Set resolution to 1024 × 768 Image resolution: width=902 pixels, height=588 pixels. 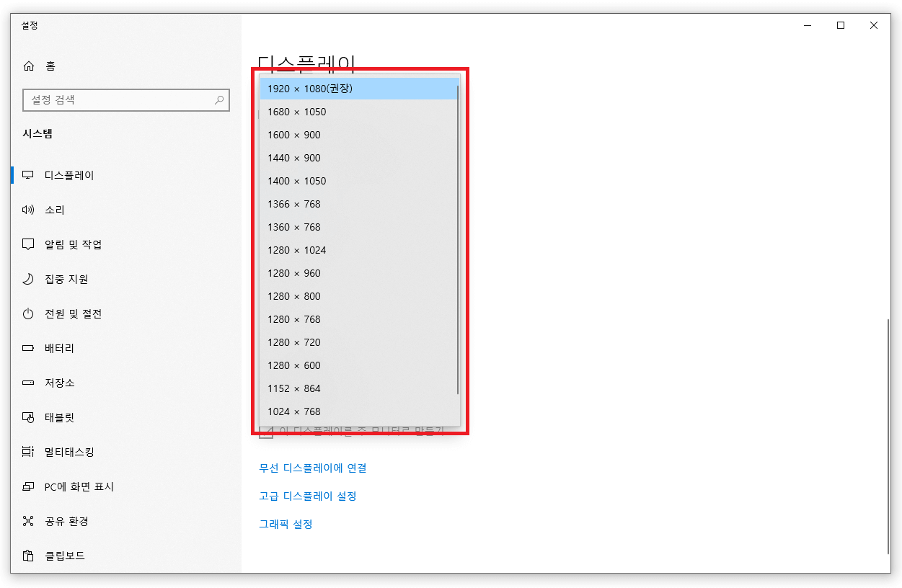[x=359, y=411]
